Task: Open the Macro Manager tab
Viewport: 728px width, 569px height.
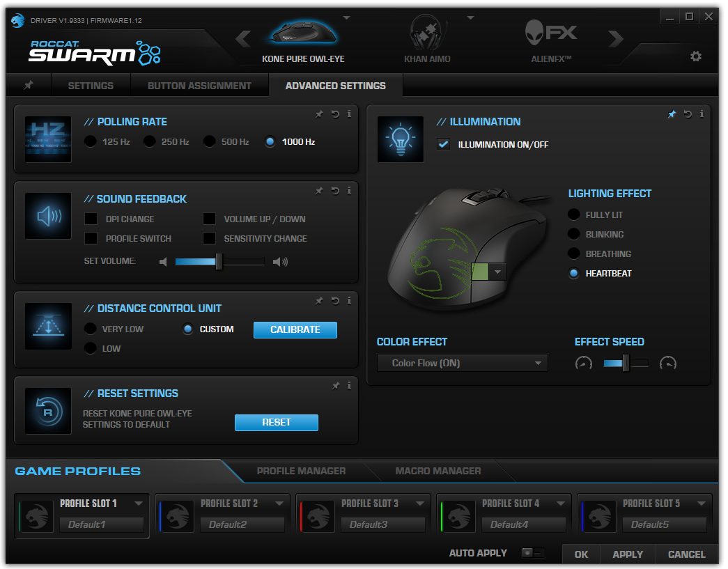Action: [x=438, y=471]
